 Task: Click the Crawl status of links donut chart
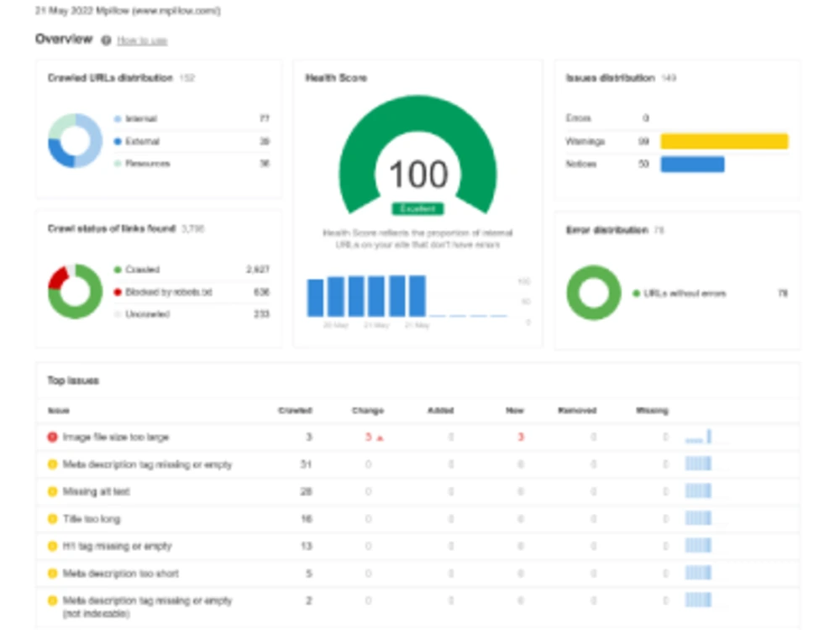coord(75,291)
